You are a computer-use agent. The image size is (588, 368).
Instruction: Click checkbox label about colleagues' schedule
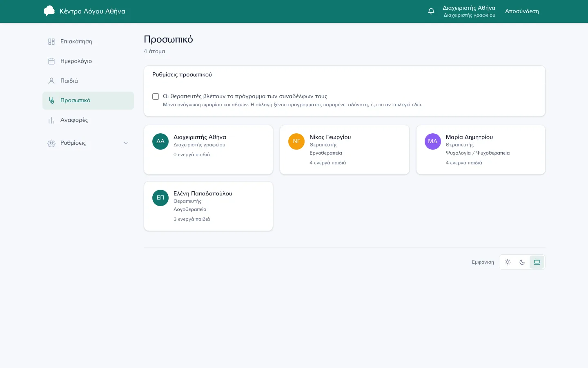click(x=245, y=96)
